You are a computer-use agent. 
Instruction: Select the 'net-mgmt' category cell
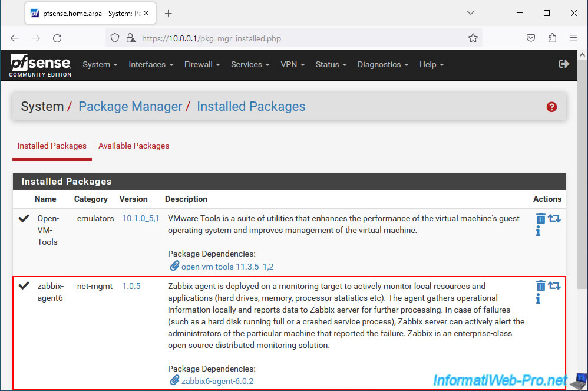click(94, 286)
